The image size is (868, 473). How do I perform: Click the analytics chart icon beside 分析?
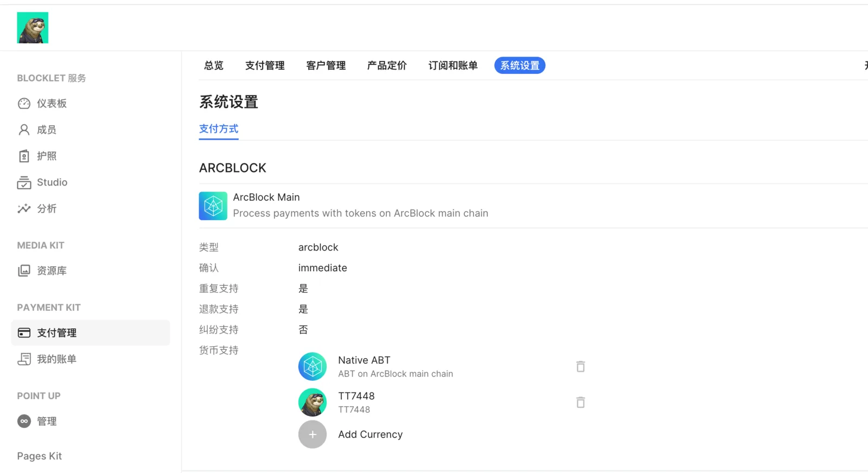pyautogui.click(x=24, y=209)
